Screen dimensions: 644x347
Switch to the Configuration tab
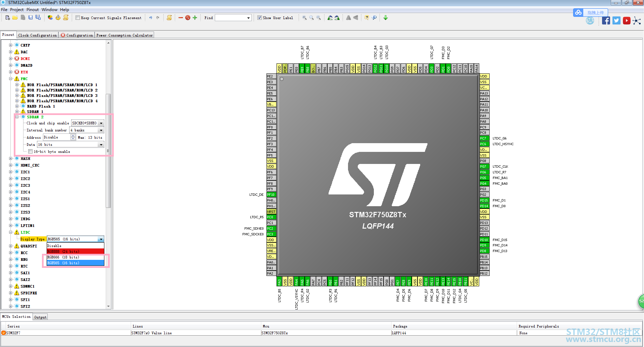[77, 35]
